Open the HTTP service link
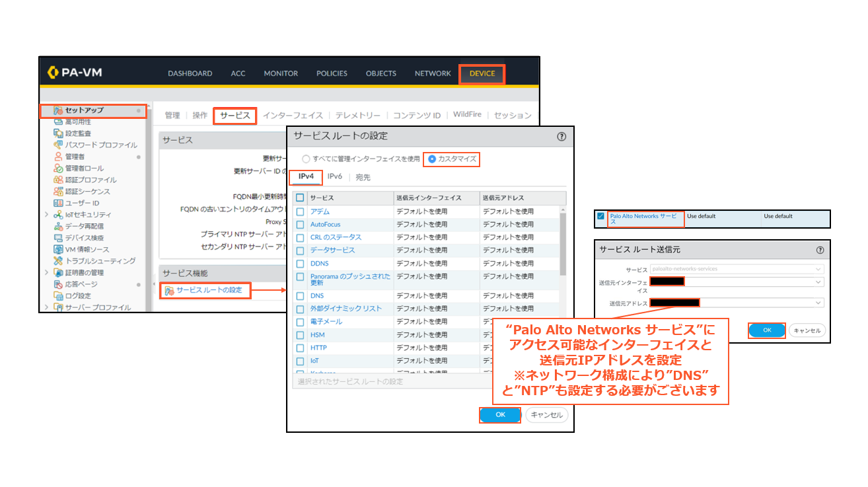868x487 pixels. (318, 348)
